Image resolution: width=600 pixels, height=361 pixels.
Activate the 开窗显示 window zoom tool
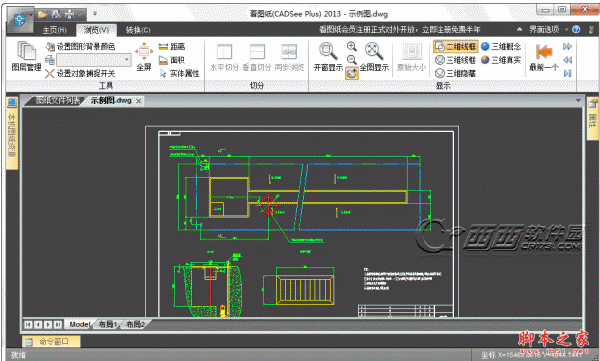click(x=328, y=57)
